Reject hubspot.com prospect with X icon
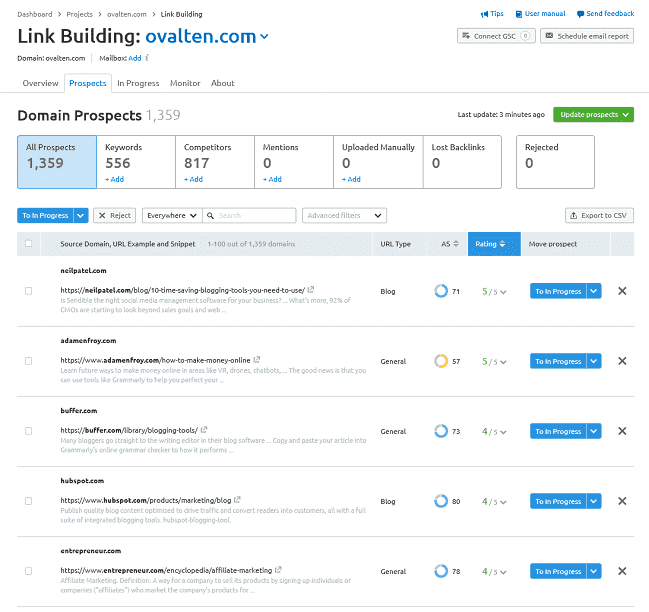The image size is (649, 612). pos(622,501)
